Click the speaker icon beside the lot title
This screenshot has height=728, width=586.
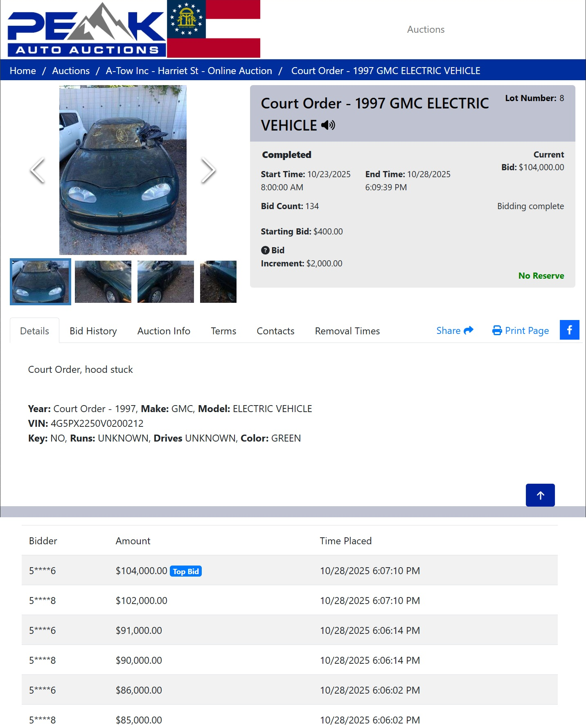pyautogui.click(x=328, y=125)
